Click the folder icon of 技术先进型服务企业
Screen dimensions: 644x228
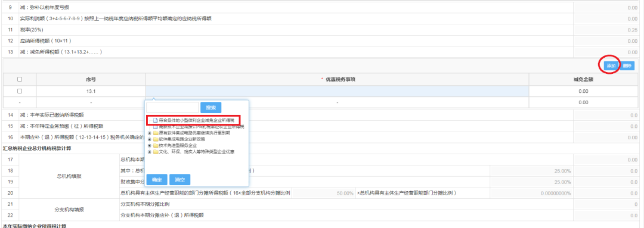pos(156,146)
